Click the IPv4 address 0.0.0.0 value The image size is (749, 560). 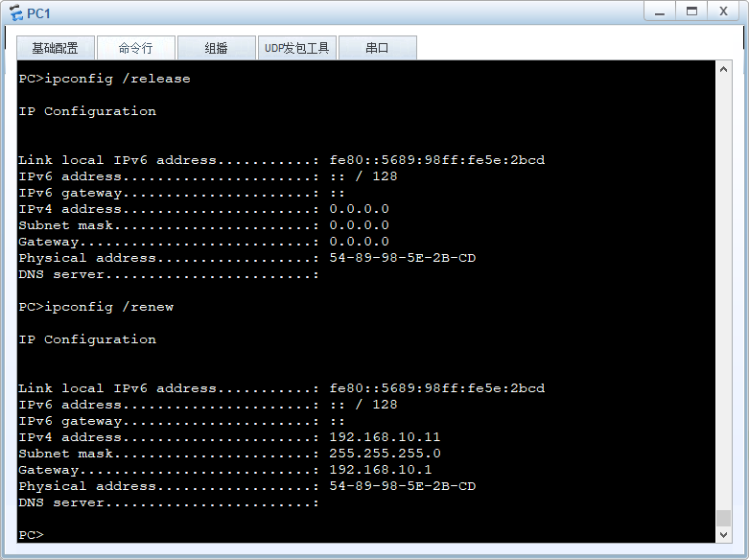360,209
